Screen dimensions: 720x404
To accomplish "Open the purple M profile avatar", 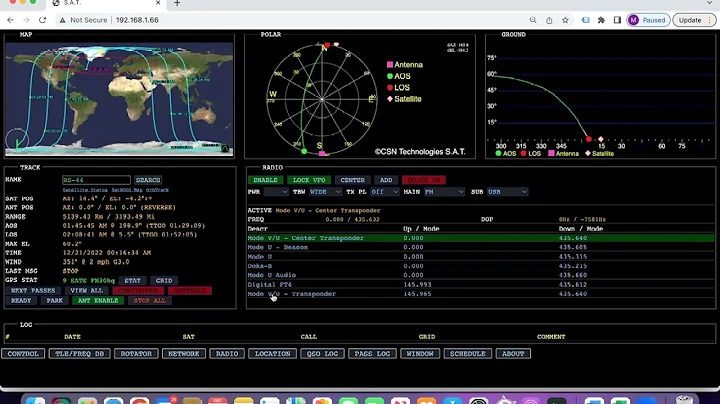I will coord(634,20).
